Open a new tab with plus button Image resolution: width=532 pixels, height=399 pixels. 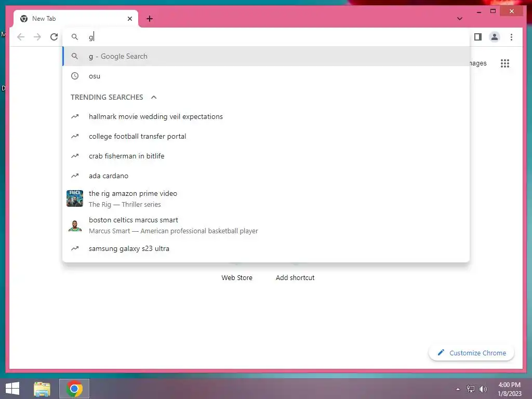coord(150,19)
